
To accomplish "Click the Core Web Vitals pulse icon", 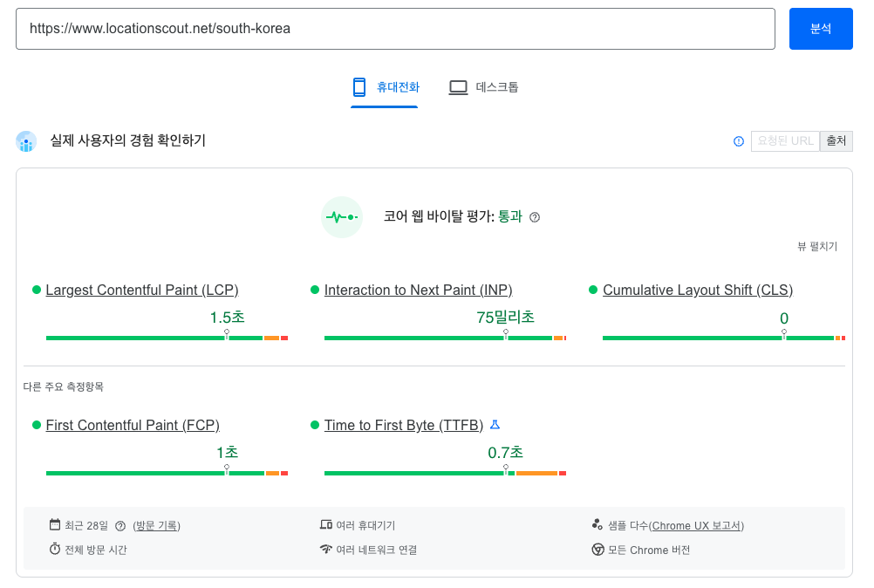I will tap(342, 217).
